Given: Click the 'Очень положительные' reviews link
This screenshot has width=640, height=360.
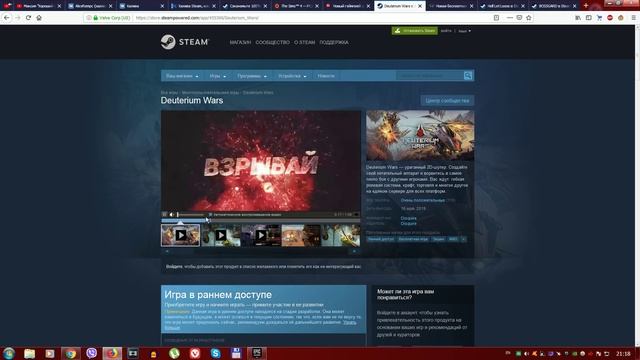Looking at the screenshot, I should (422, 200).
